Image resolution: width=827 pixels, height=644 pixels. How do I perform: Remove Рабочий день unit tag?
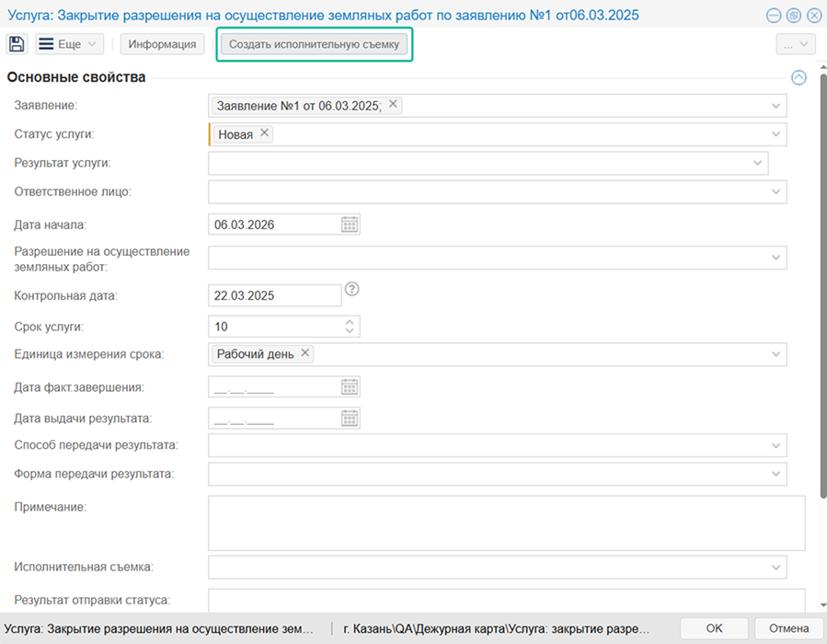(305, 353)
